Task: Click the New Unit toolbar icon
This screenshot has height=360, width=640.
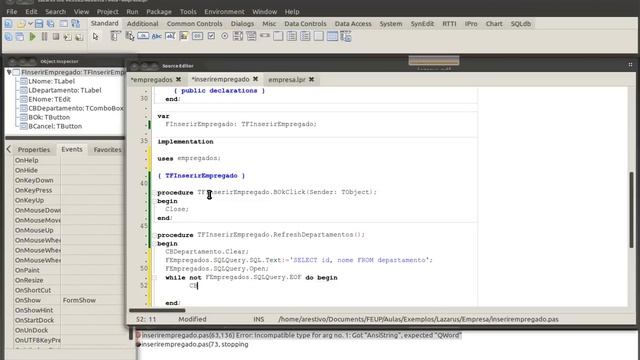Action: [9, 24]
